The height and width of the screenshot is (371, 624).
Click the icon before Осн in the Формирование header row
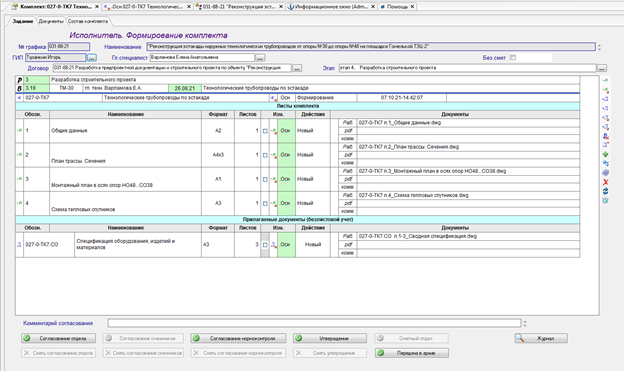[x=273, y=98]
